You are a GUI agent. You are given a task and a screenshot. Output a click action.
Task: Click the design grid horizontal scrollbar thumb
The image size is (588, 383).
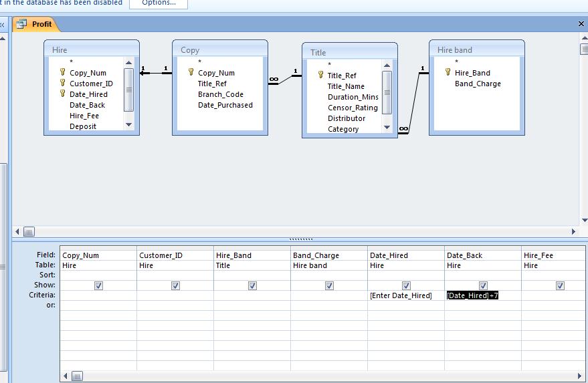[x=77, y=376]
